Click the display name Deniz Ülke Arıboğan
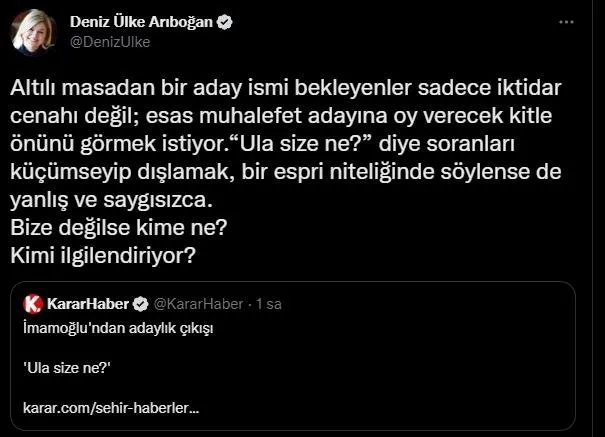This screenshot has width=605, height=437. tap(142, 23)
